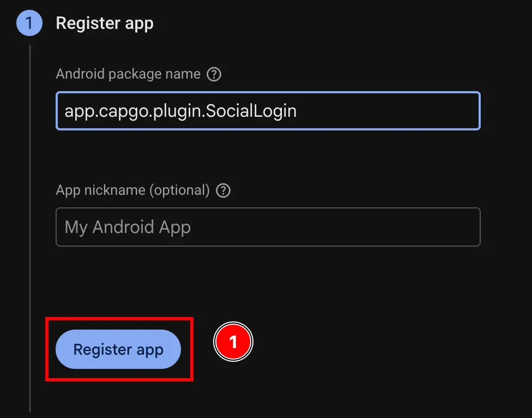The height and width of the screenshot is (418, 532).
Task: Click the vertical step progress line
Action: tap(29, 218)
